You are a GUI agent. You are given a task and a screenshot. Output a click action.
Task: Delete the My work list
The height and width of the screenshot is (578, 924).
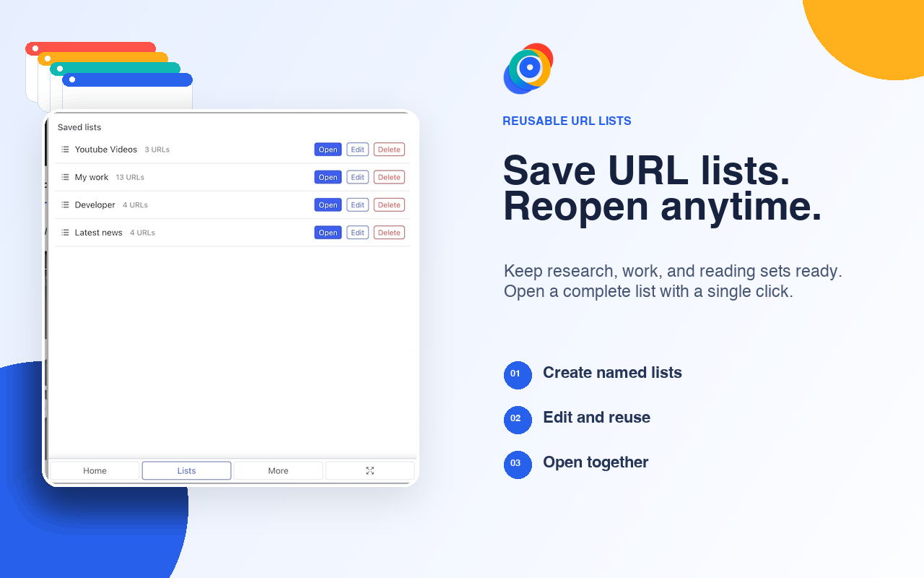(x=389, y=177)
